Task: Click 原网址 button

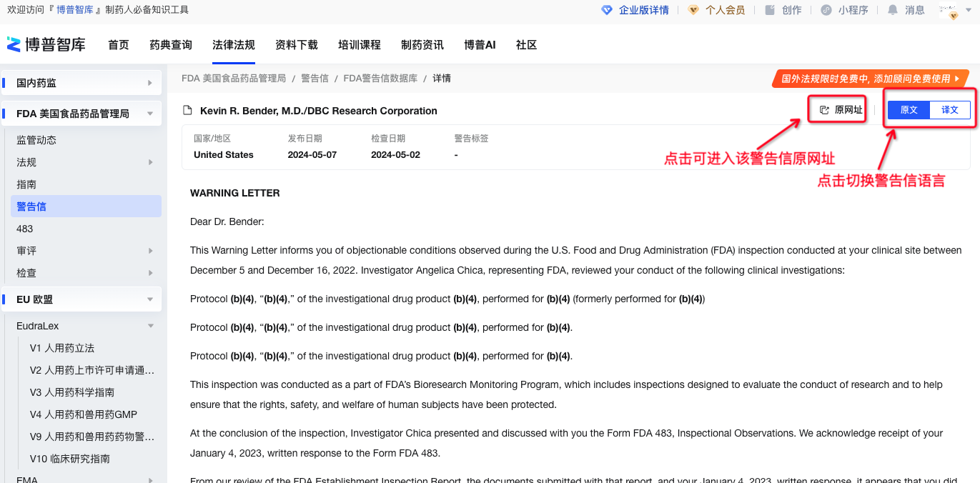Action: [841, 110]
